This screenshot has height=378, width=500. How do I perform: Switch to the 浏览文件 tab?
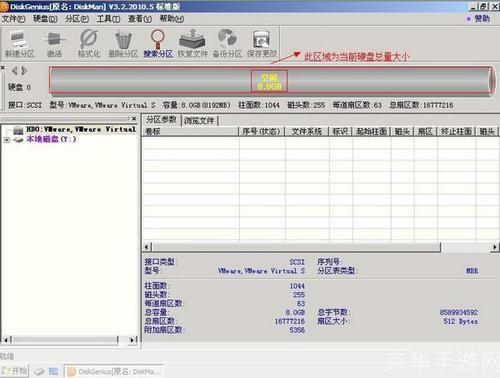tap(199, 120)
